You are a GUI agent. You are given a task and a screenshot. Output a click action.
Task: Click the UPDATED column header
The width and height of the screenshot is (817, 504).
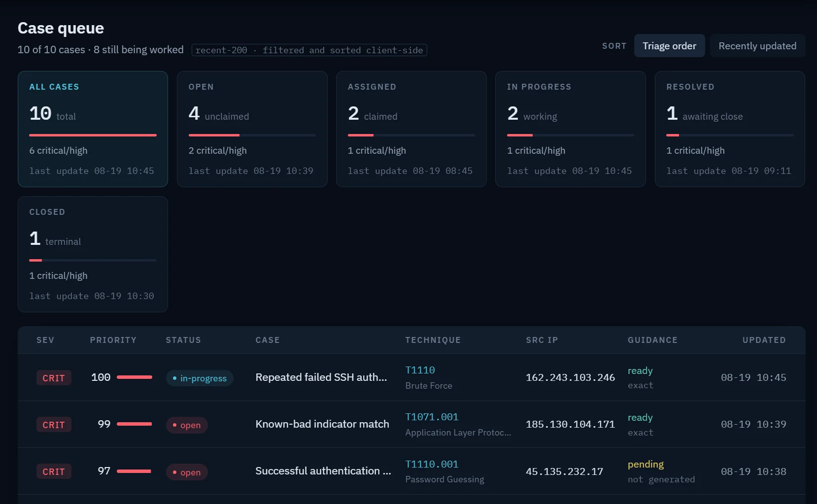pos(764,340)
